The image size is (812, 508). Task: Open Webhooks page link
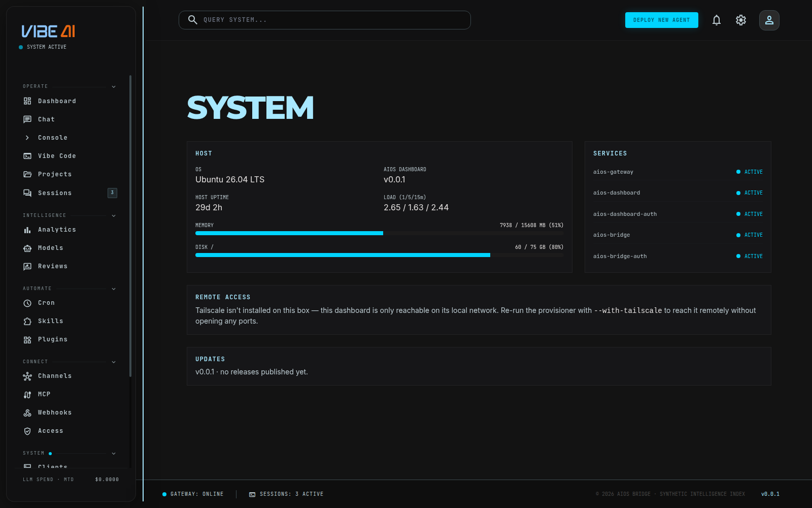click(70, 412)
